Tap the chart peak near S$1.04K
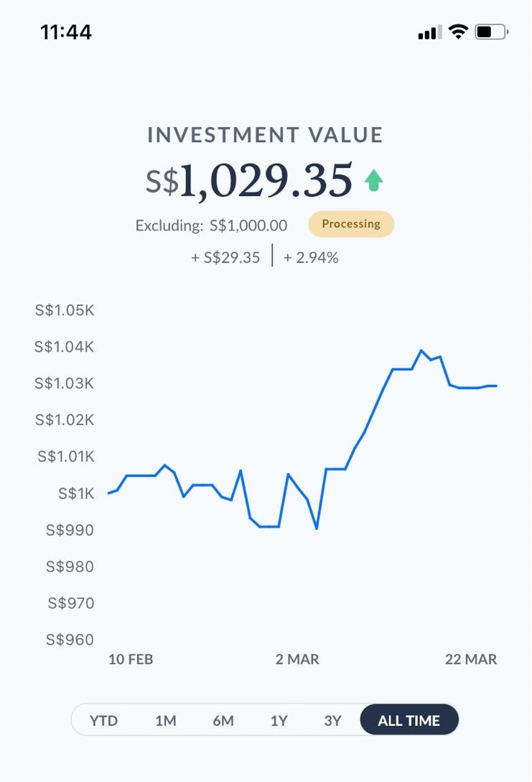 pos(421,350)
